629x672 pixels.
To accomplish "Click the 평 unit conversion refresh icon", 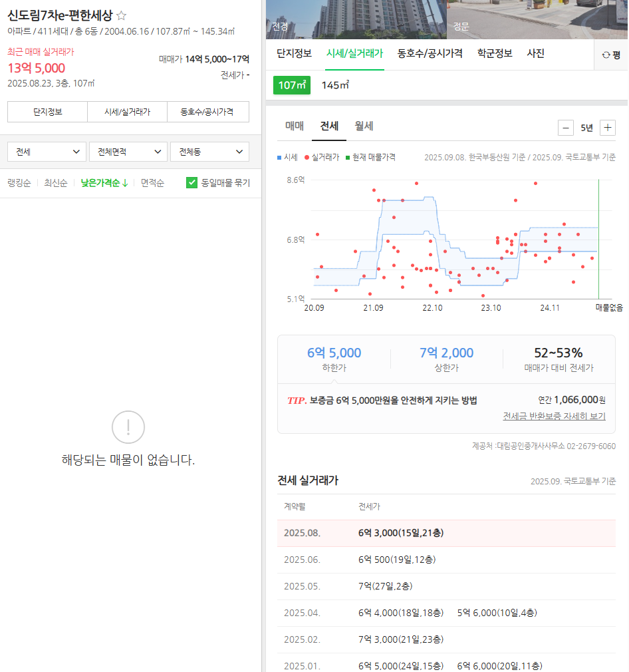I will tap(606, 55).
